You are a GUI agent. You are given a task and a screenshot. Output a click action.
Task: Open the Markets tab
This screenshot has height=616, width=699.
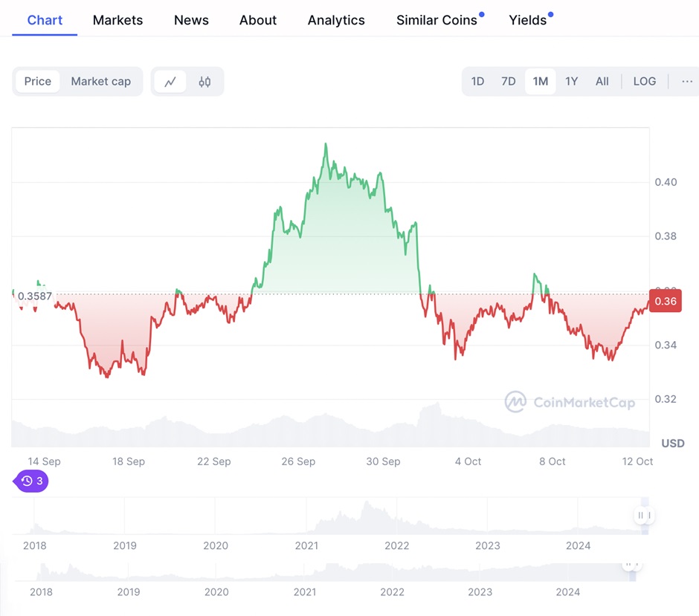(117, 20)
